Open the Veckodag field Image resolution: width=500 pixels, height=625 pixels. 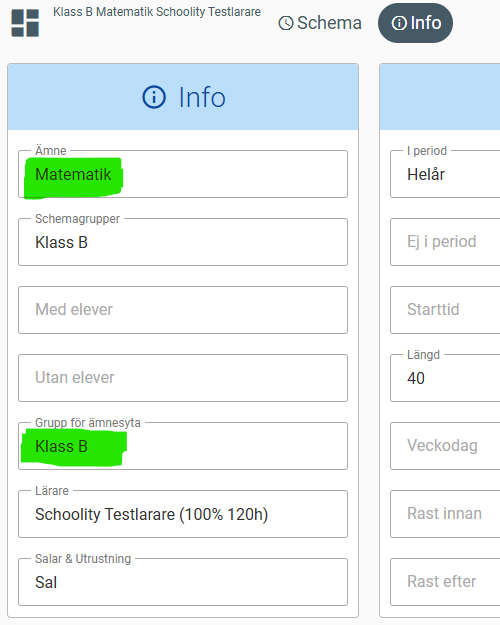(x=445, y=446)
